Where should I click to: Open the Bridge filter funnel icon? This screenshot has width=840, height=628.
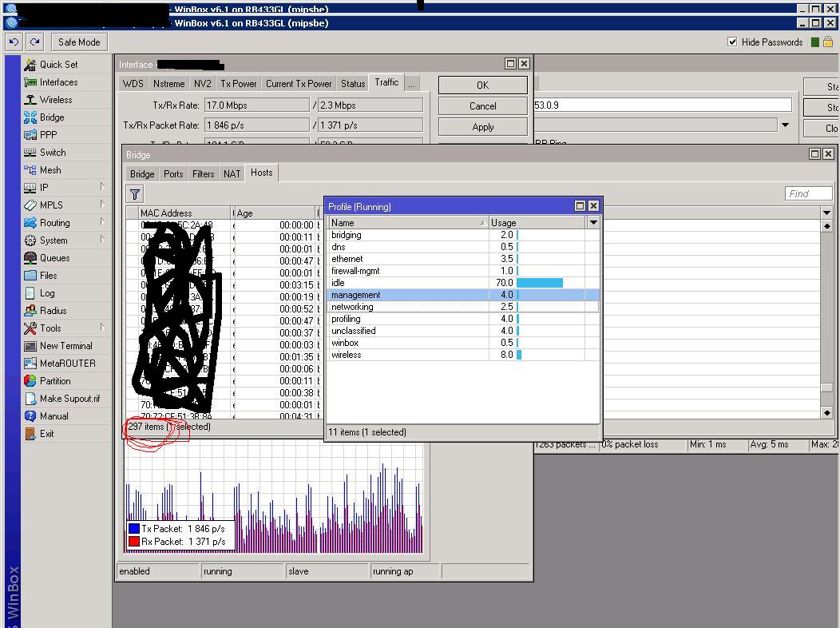click(x=135, y=194)
